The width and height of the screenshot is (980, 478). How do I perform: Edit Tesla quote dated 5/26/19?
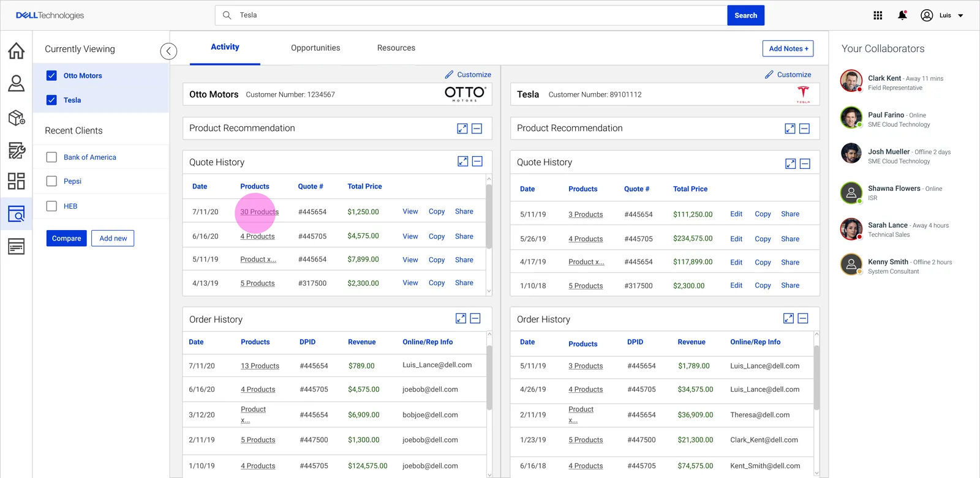pos(736,239)
